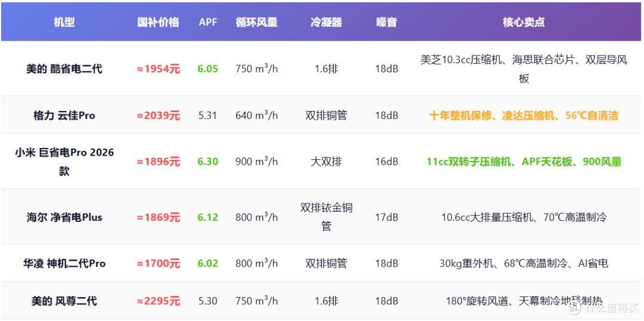Click the 格力 云佳Pro model name
The height and width of the screenshot is (321, 644).
64,116
